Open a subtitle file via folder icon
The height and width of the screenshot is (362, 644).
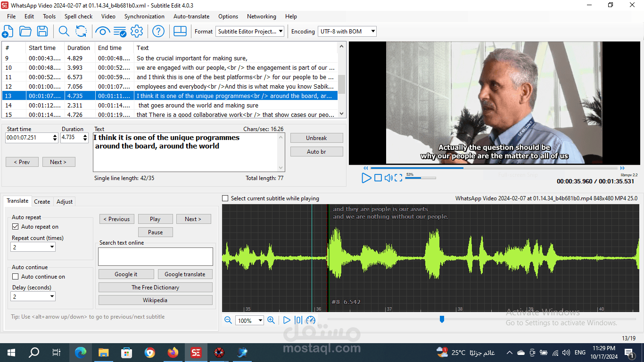(25, 32)
